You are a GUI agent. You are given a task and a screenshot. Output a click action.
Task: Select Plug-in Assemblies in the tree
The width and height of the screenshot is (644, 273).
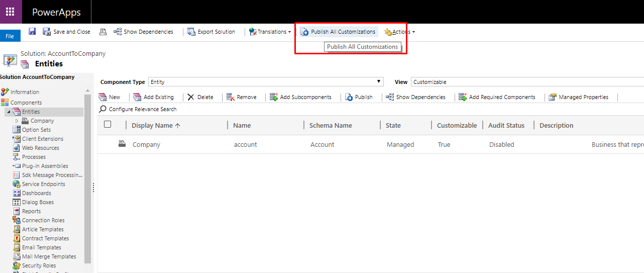pos(45,166)
